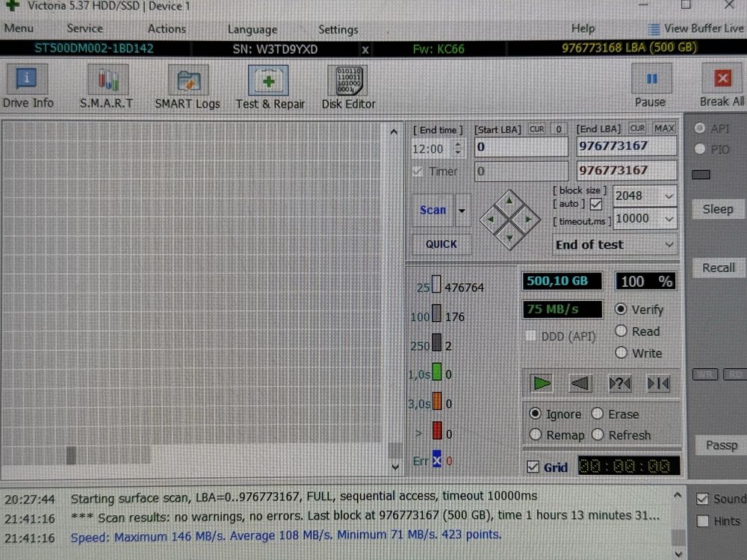Viewport: 747px width, 560px height.
Task: Select the Erase radio option
Action: click(x=597, y=414)
